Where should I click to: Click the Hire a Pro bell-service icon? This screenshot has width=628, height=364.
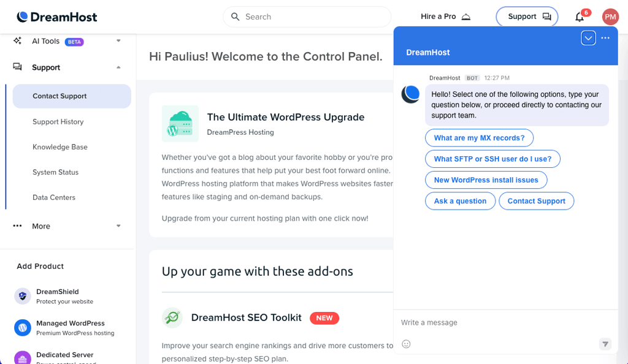pos(466,17)
